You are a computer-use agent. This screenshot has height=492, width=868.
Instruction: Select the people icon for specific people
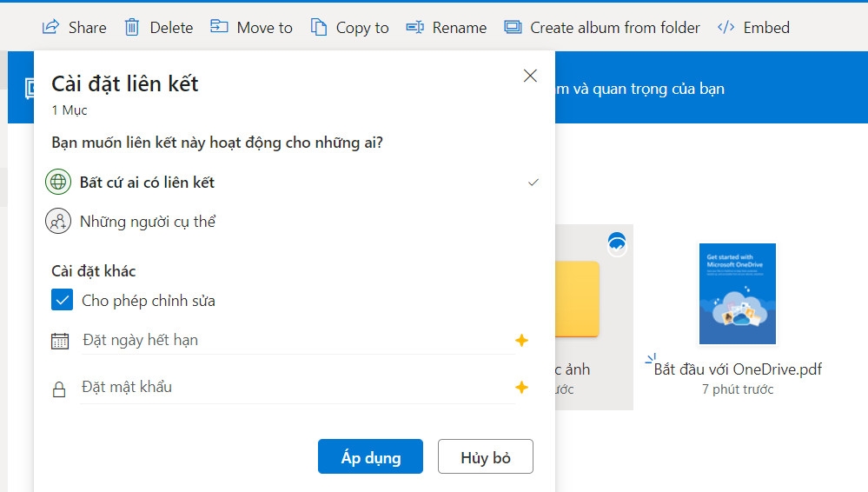click(x=58, y=221)
